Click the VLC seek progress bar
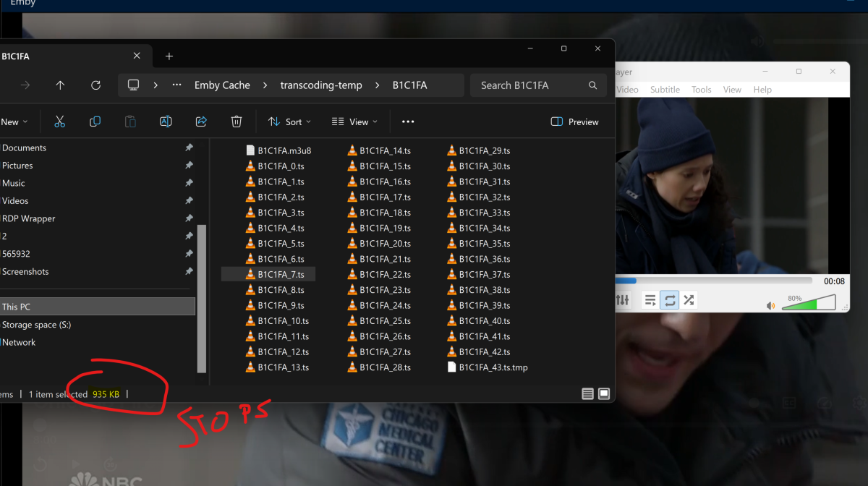Image resolution: width=868 pixels, height=486 pixels. tap(713, 281)
